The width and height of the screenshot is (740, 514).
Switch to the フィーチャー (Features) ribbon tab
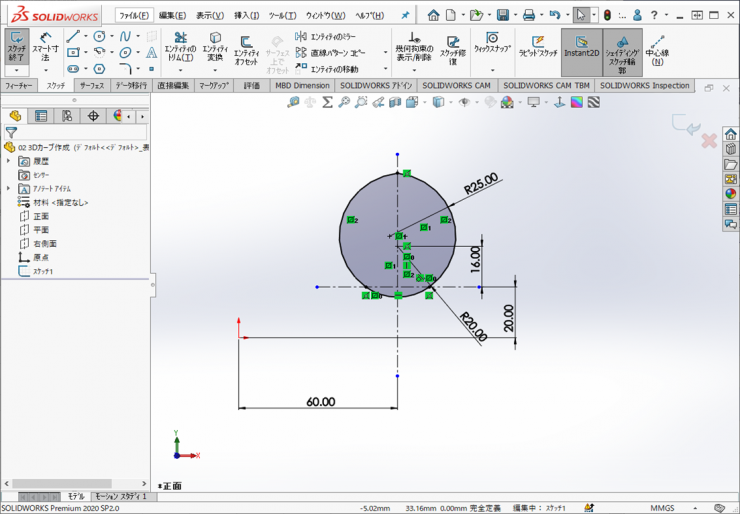point(19,86)
